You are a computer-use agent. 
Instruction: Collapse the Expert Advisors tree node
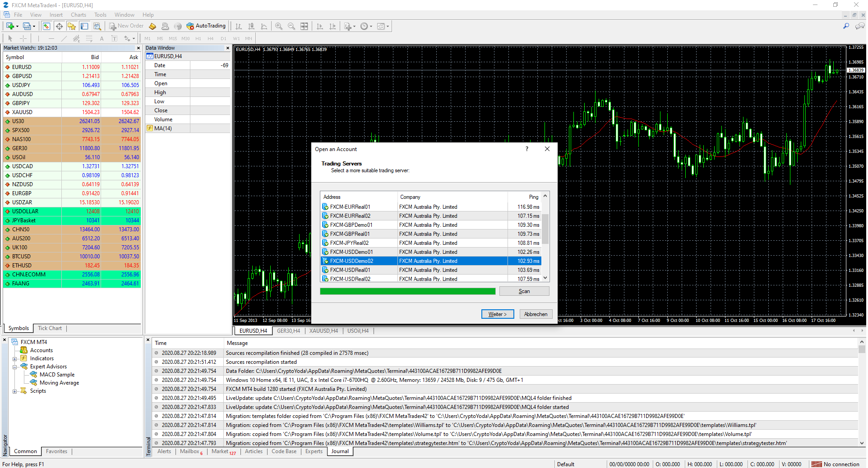[x=14, y=367]
